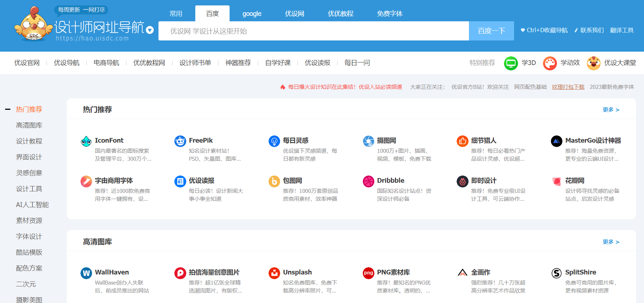Switch to the 常用 search tab
Image resolution: width=644 pixels, height=303 pixels.
click(x=176, y=14)
